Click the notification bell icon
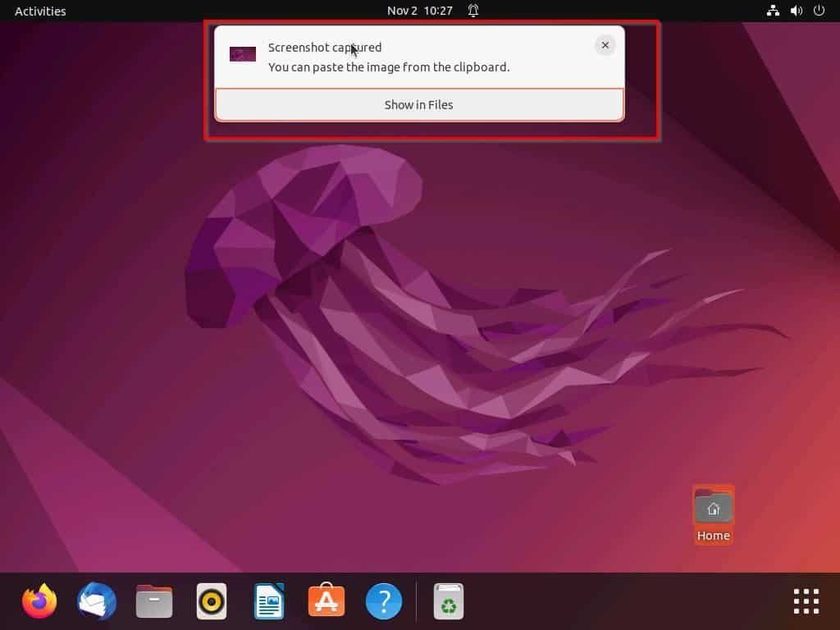840x630 pixels. (x=473, y=11)
